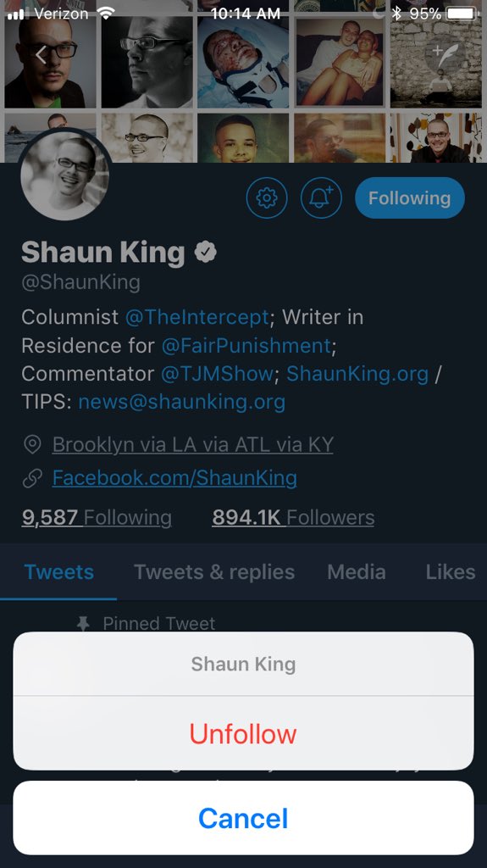
Task: Tap the back arrow icon
Action: (41, 54)
